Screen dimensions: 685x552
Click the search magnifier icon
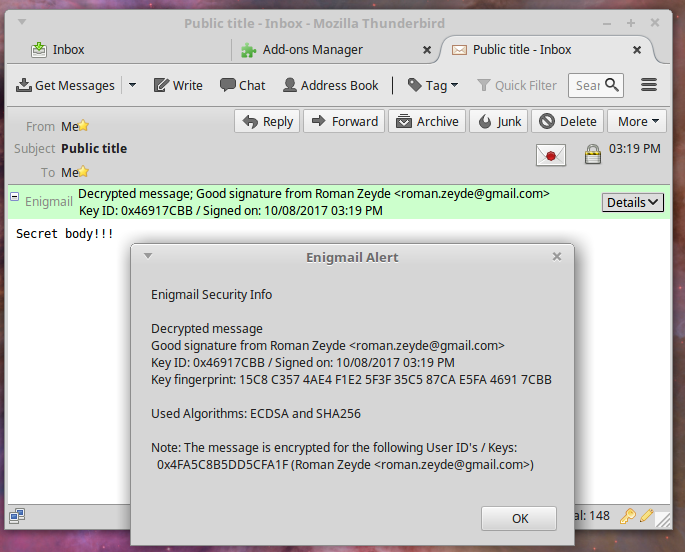pos(612,85)
